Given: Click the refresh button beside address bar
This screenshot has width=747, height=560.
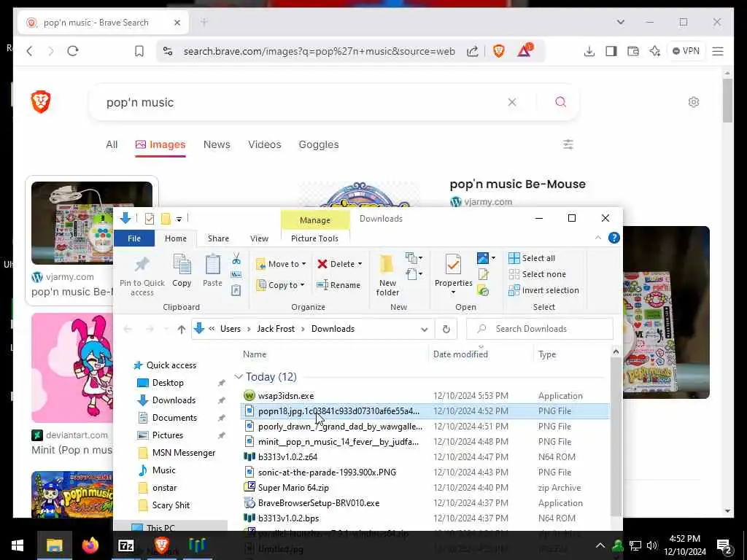Looking at the screenshot, I should tap(446, 329).
